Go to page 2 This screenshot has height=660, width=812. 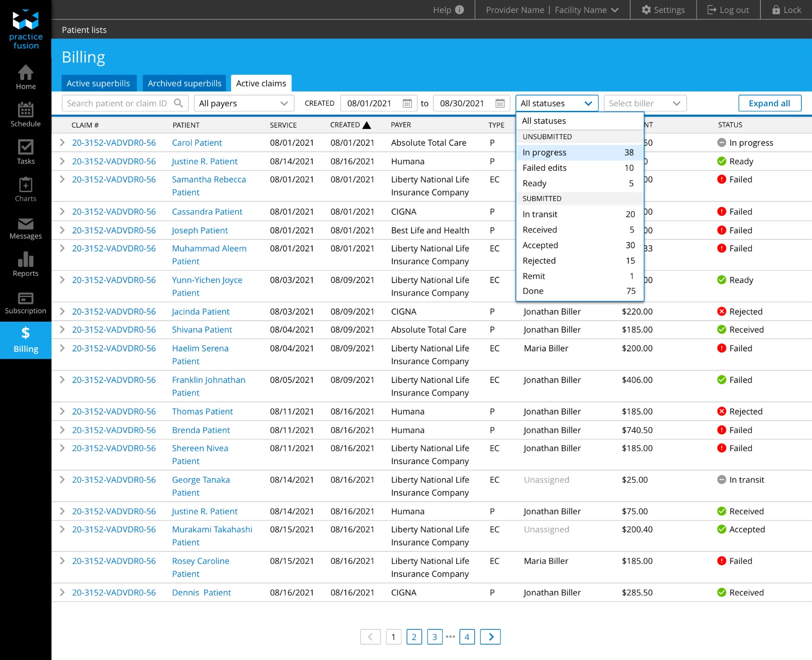click(414, 637)
